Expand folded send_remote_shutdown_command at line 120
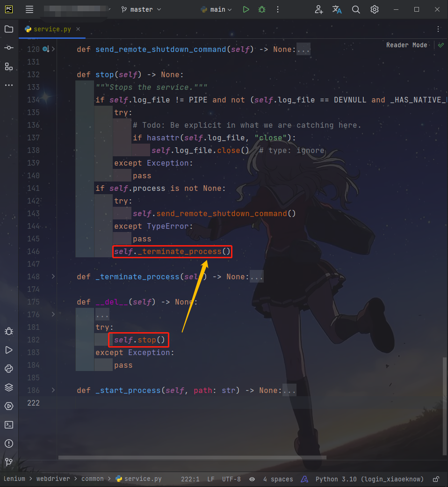 53,49
